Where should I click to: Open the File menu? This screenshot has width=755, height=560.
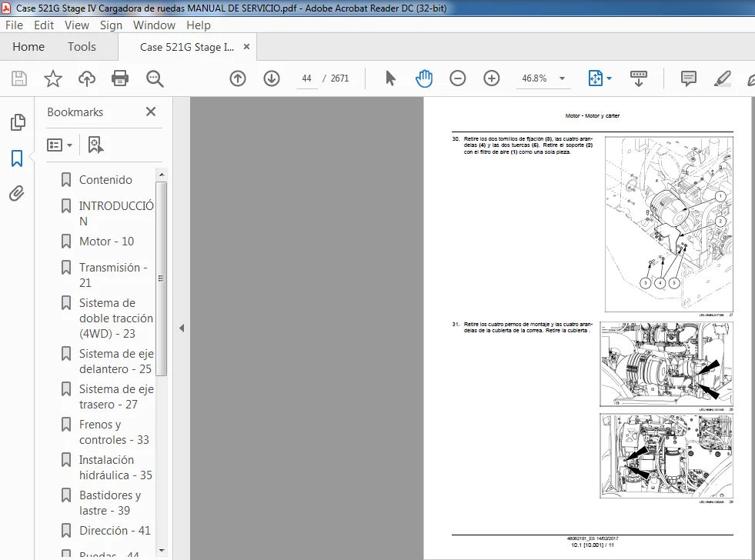pos(14,25)
